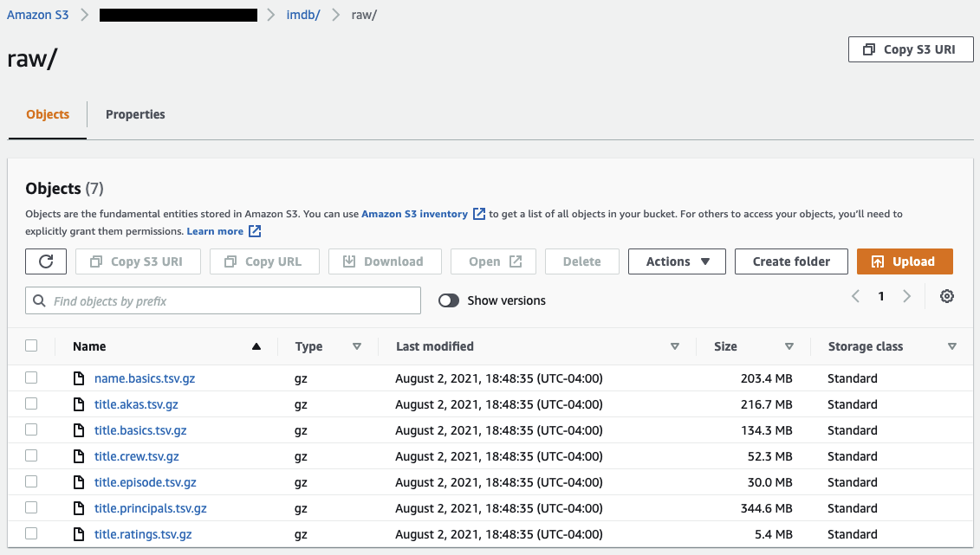Click the file icon beside title.crew.tsv.gz

[x=79, y=456]
